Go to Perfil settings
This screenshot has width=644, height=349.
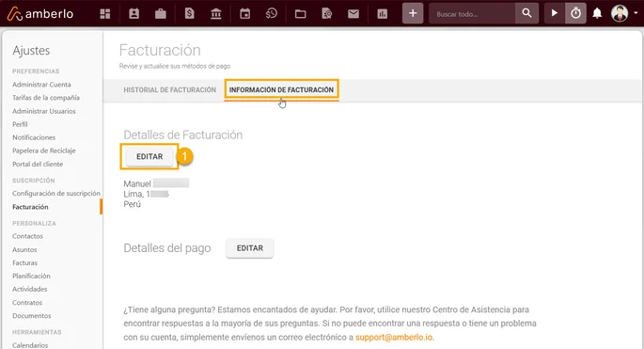20,124
